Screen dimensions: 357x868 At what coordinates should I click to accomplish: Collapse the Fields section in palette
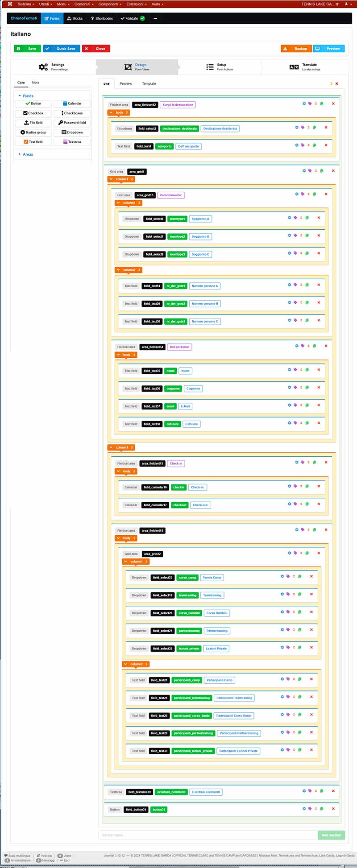point(28,96)
